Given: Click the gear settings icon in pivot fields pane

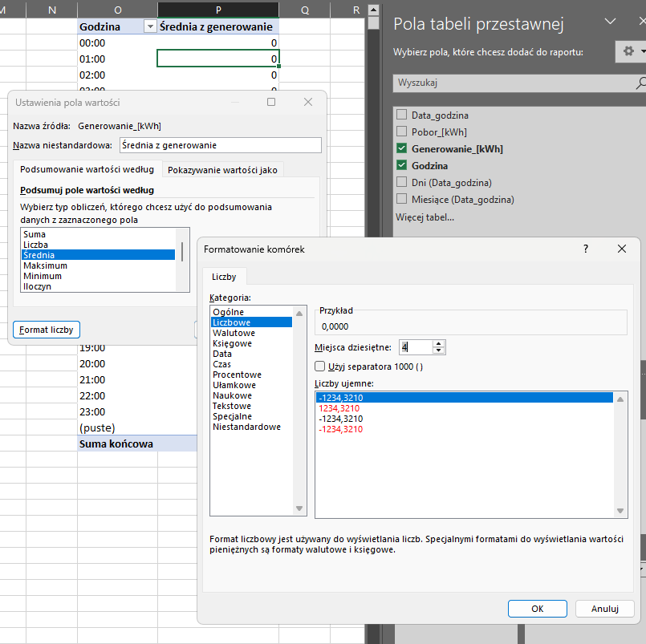Looking at the screenshot, I should point(628,51).
